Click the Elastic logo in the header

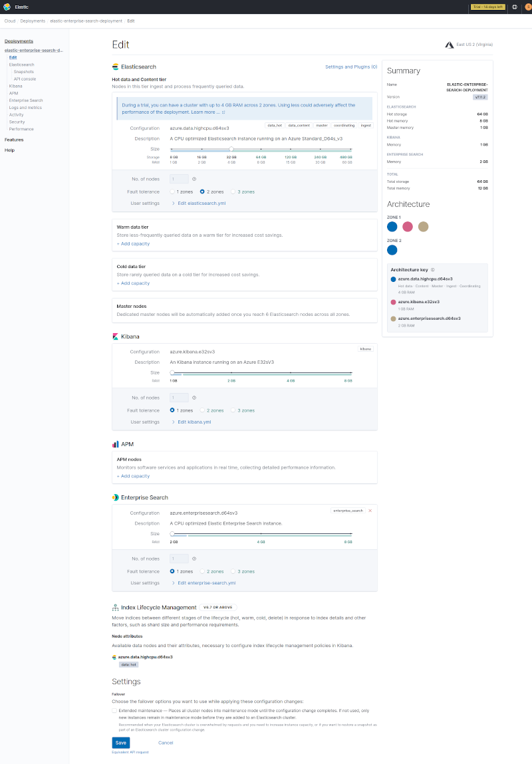pos(7,7)
